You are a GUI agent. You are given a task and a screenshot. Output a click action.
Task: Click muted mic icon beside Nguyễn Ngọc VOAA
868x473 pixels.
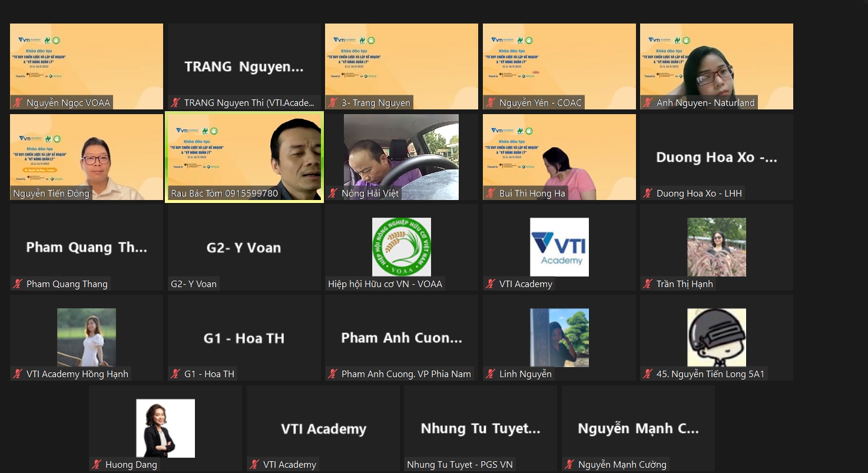tap(18, 103)
